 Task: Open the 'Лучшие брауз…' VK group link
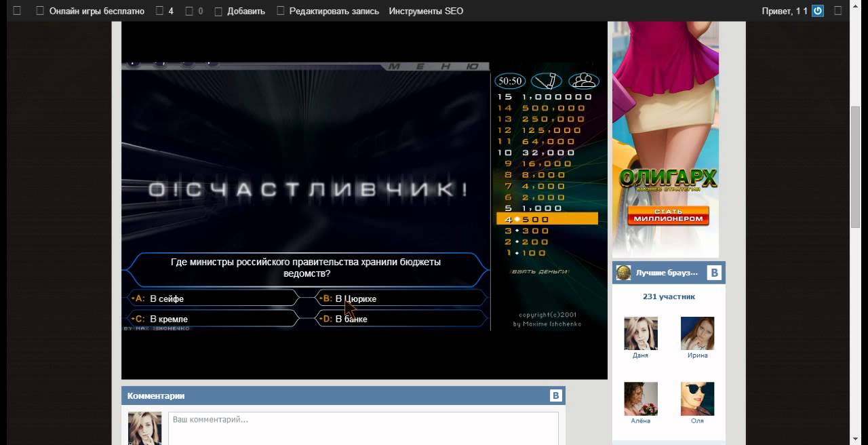point(667,273)
